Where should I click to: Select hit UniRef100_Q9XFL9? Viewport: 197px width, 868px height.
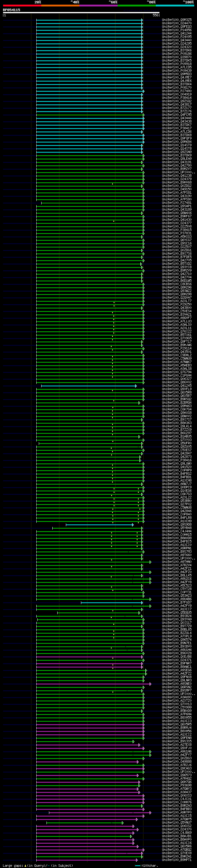tap(177, 389)
